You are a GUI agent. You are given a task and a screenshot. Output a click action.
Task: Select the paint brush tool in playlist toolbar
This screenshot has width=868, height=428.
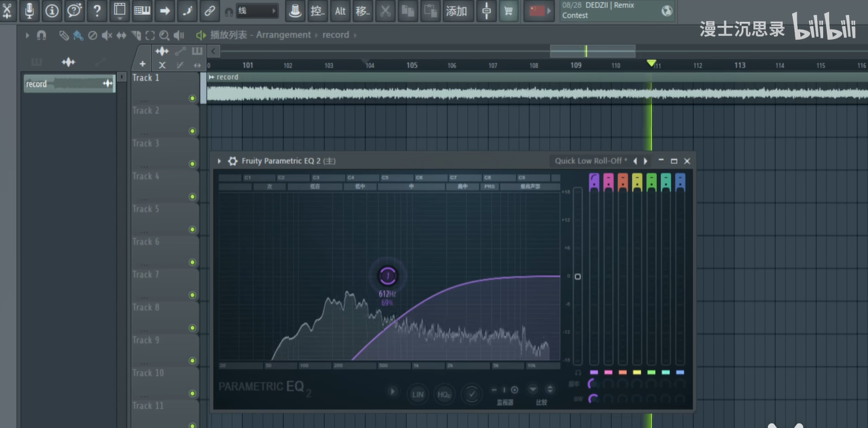click(78, 35)
